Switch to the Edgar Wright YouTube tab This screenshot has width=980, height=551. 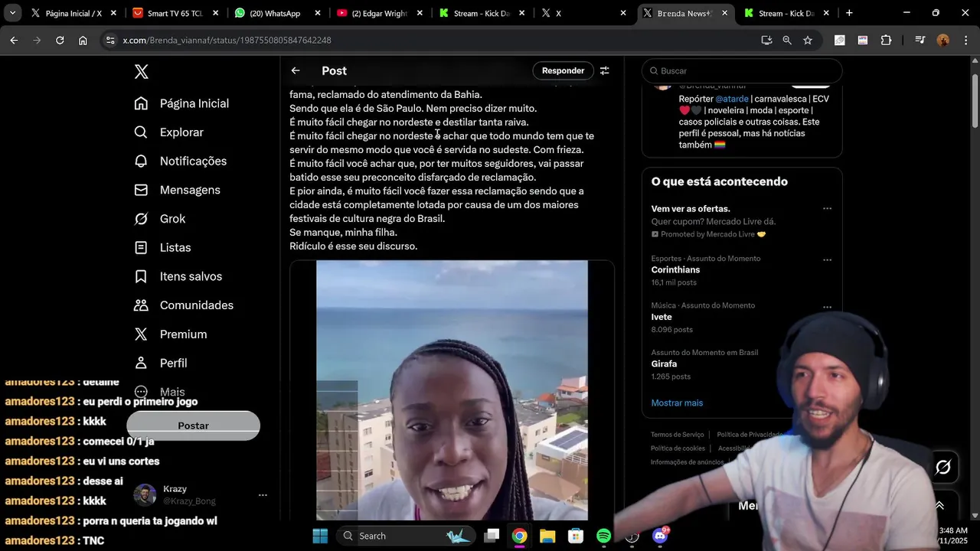point(377,13)
